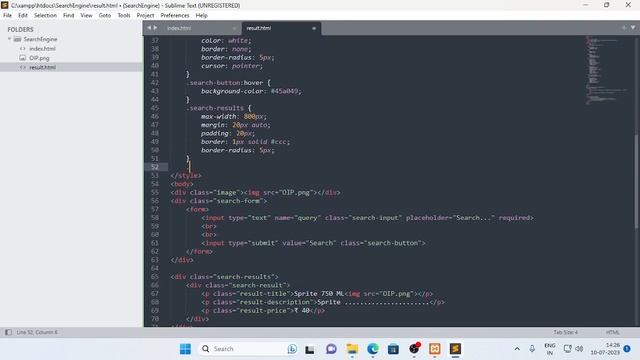
Task: Go to next tab with right arrow
Action: [155, 28]
